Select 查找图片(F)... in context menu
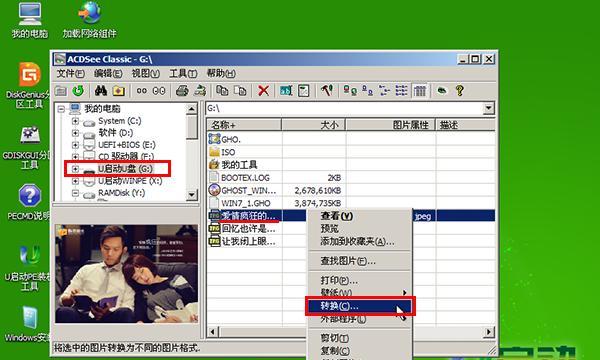The width and height of the screenshot is (600, 360). [348, 261]
